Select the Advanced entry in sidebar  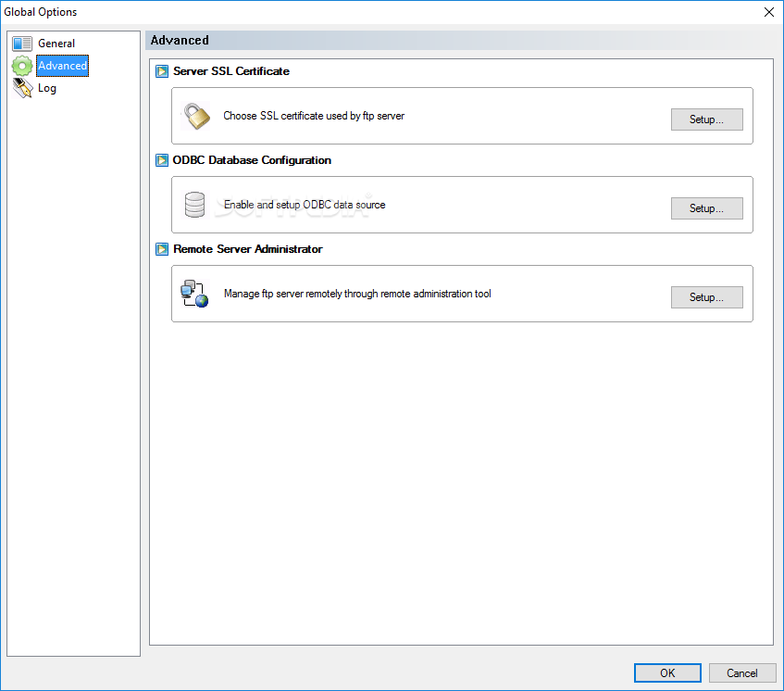tap(63, 66)
